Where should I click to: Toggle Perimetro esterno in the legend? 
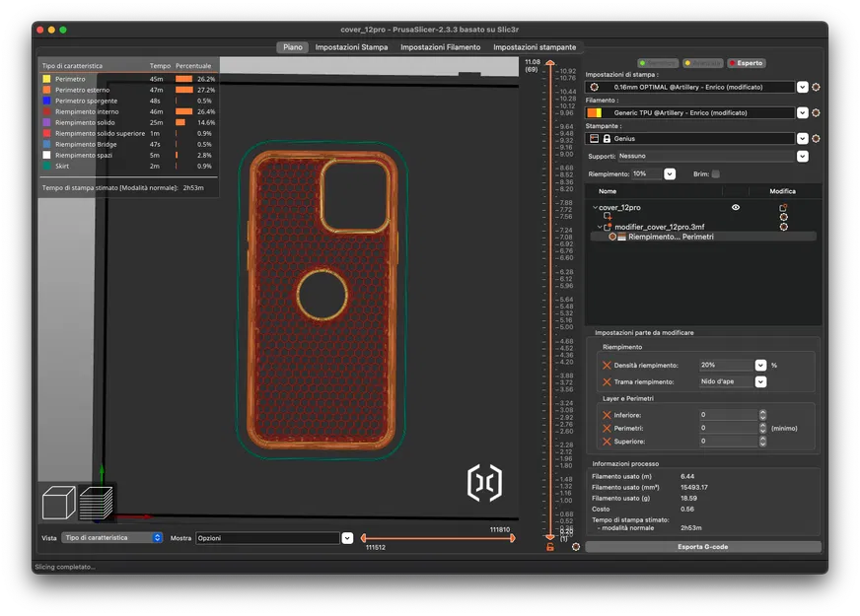(82, 90)
